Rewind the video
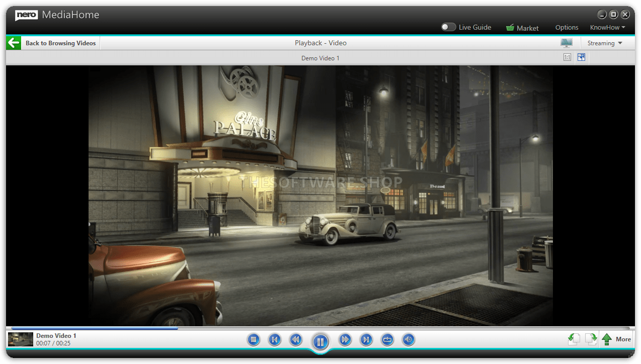This screenshot has height=364, width=641. click(296, 340)
